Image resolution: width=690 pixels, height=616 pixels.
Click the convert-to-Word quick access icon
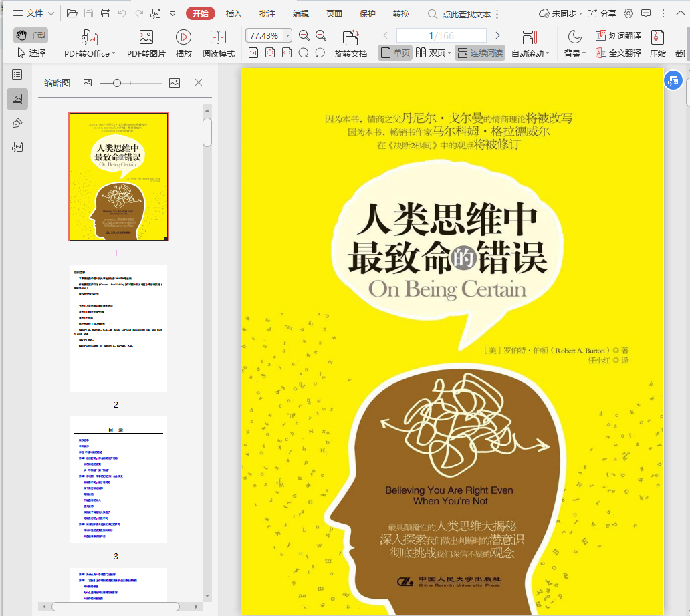point(156,13)
